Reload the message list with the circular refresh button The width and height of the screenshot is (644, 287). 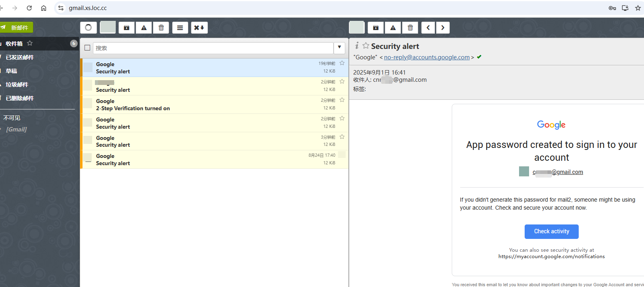pyautogui.click(x=89, y=28)
